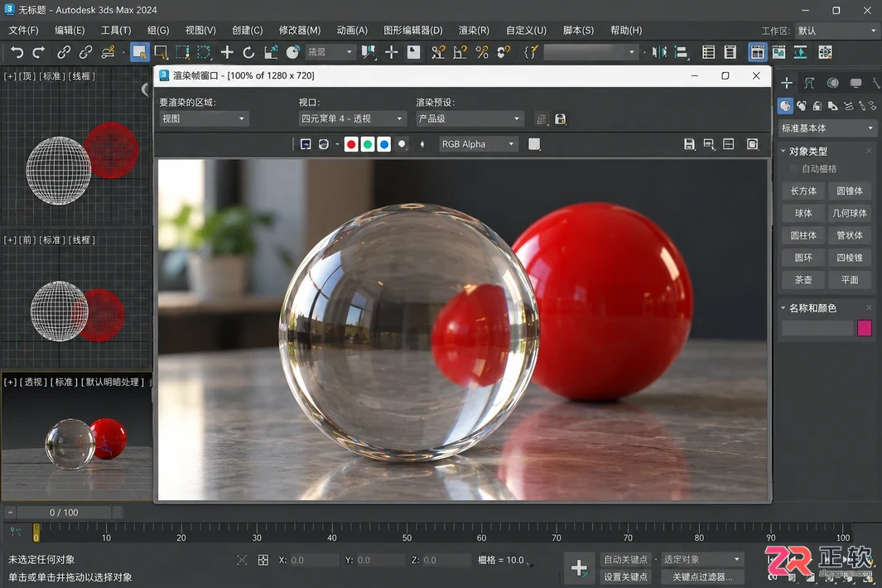Toggle 3D Snaps button
The height and width of the screenshot is (588, 882).
pyautogui.click(x=438, y=52)
